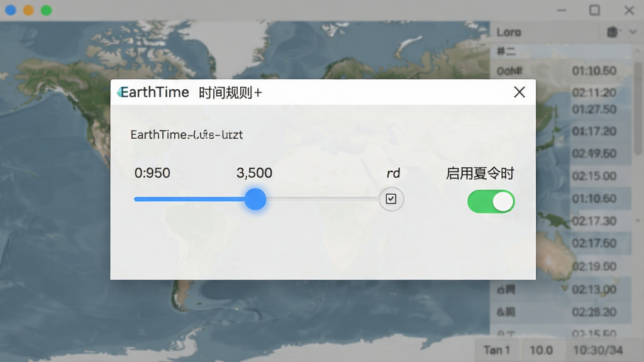Click the globe icon in Loro panel header
The image size is (644, 362).
612,32
